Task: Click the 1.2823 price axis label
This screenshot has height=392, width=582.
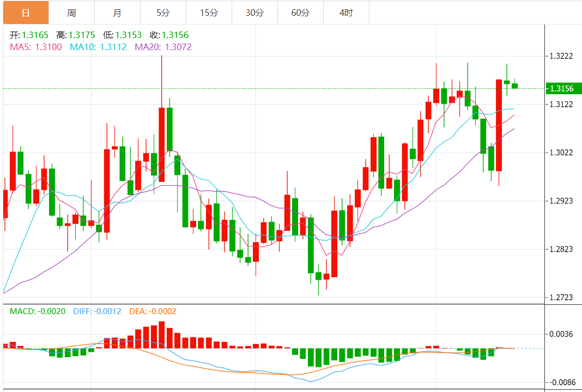Action: click(561, 249)
